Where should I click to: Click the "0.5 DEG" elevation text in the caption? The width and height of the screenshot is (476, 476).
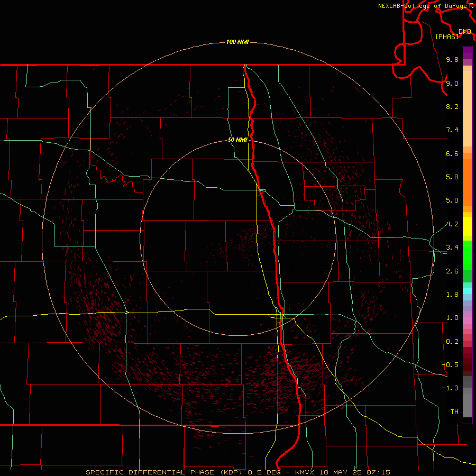[x=264, y=472]
